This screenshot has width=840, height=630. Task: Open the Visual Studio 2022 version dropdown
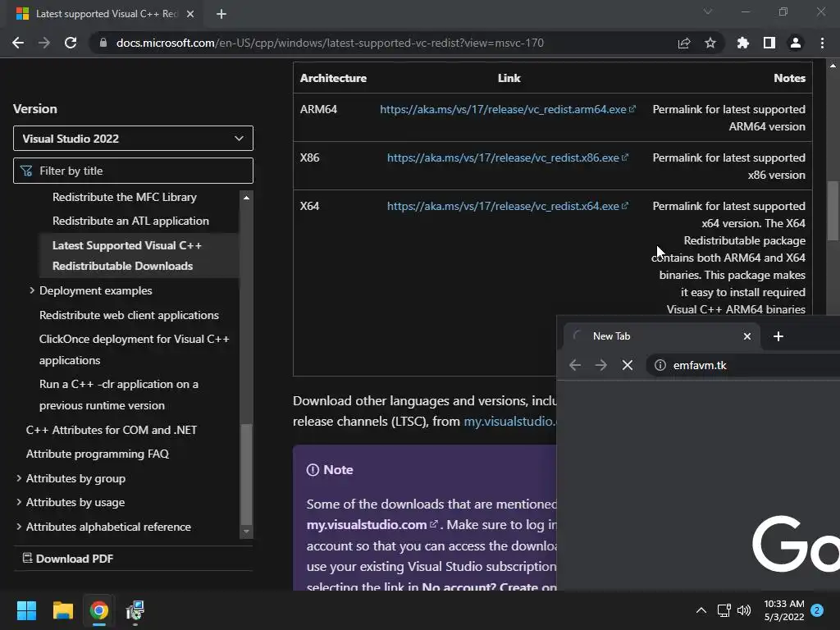tap(133, 138)
